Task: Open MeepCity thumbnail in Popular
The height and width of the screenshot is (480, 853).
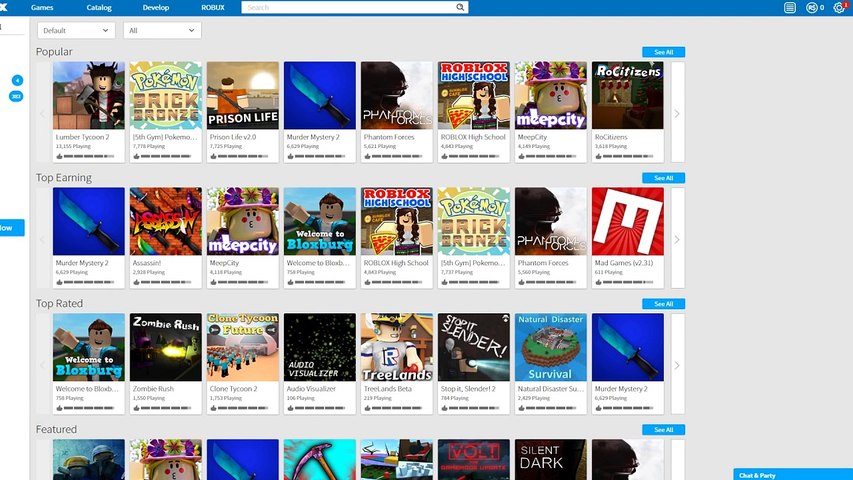Action: pyautogui.click(x=551, y=95)
